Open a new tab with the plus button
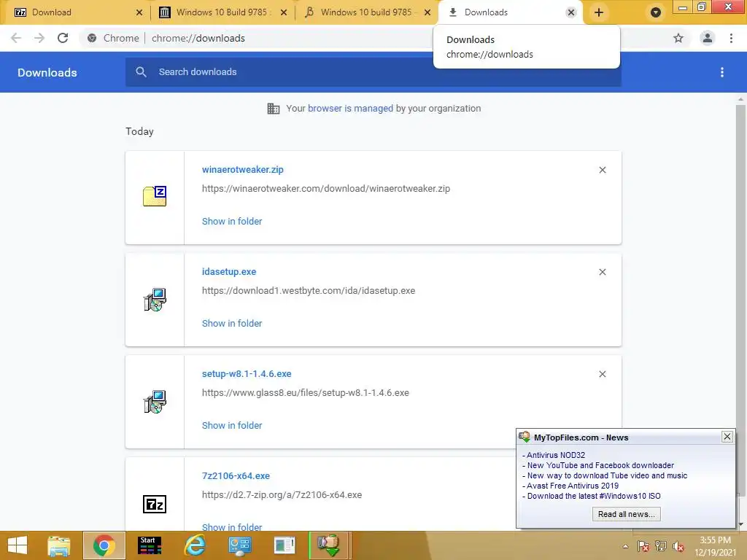Screen dimensions: 747x560 pyautogui.click(x=599, y=12)
